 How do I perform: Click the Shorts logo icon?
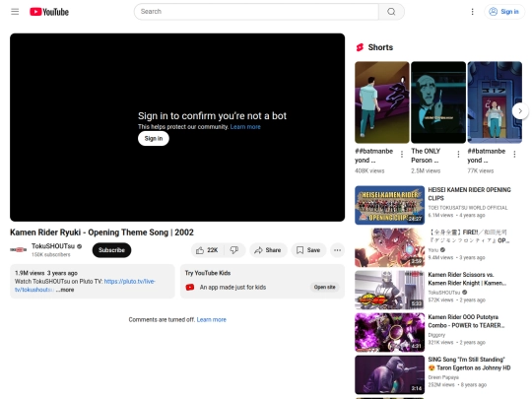[360, 47]
